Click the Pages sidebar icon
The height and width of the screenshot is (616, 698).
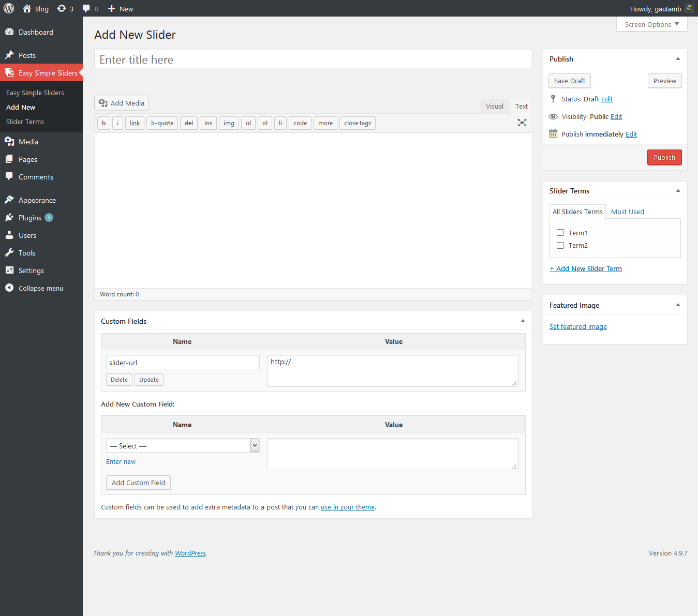(x=9, y=159)
